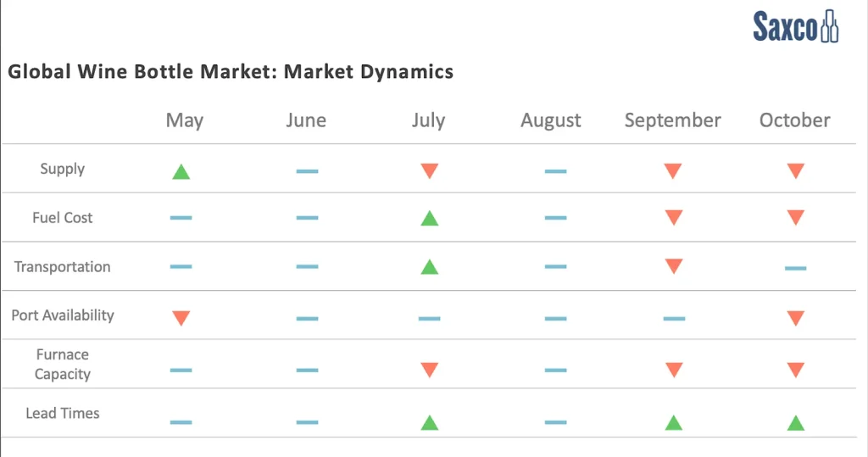
Task: Click the green up arrow for Transportation in July
Action: 429,267
